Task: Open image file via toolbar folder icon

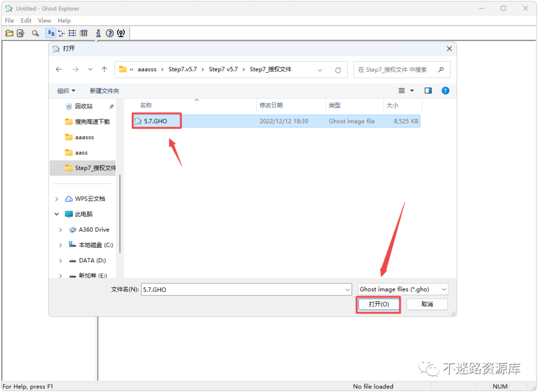Action: (x=9, y=33)
